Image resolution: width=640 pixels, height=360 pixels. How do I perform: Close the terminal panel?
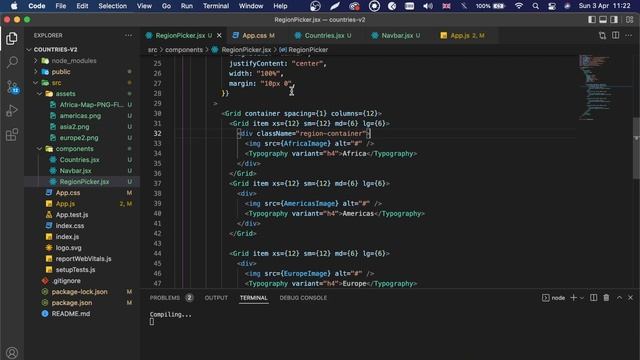[x=630, y=298]
